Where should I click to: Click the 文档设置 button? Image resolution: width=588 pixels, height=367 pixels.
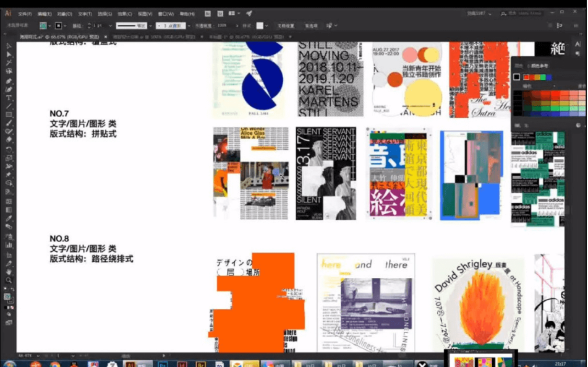285,25
